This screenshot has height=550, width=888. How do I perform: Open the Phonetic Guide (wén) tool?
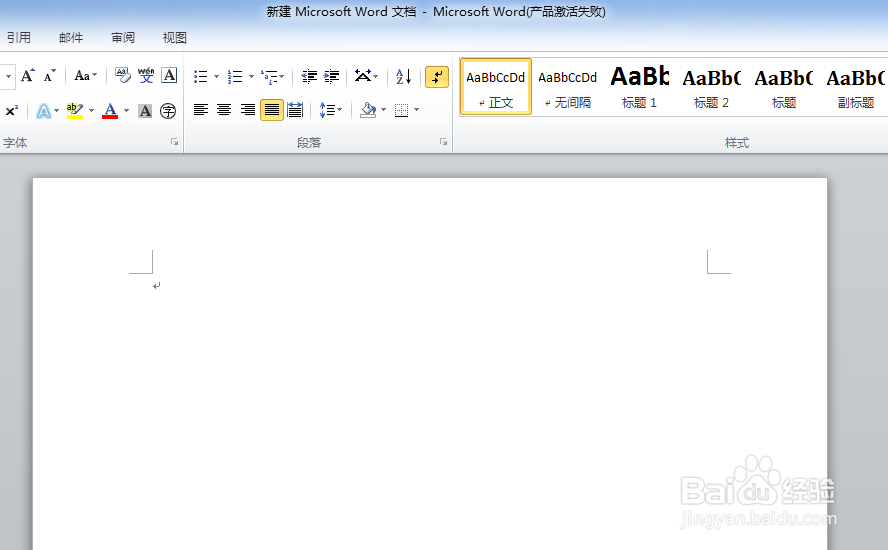146,76
